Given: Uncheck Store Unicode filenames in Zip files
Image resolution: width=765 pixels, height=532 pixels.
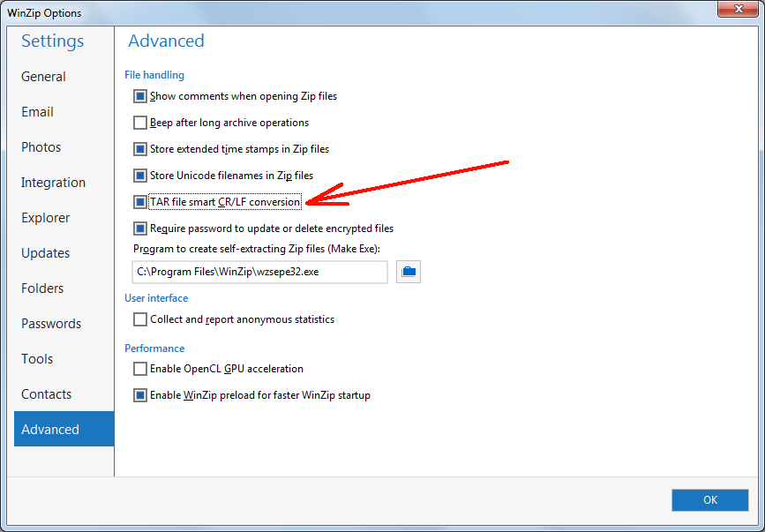Looking at the screenshot, I should coord(140,175).
